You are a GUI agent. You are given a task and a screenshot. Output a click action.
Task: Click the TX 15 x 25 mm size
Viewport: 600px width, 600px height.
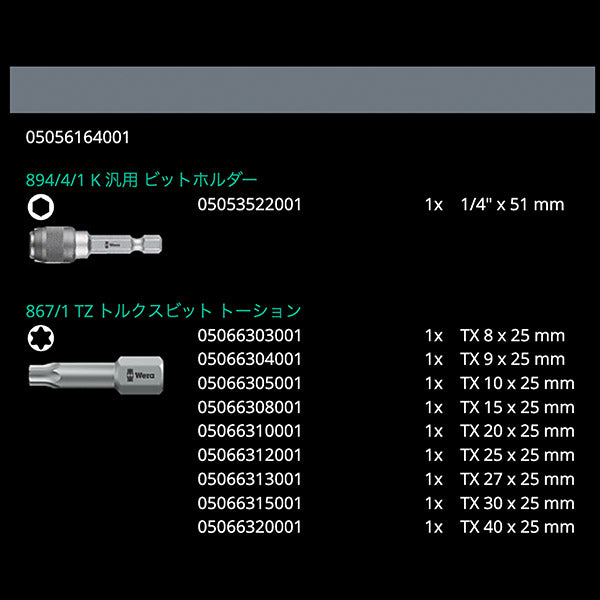pos(517,408)
